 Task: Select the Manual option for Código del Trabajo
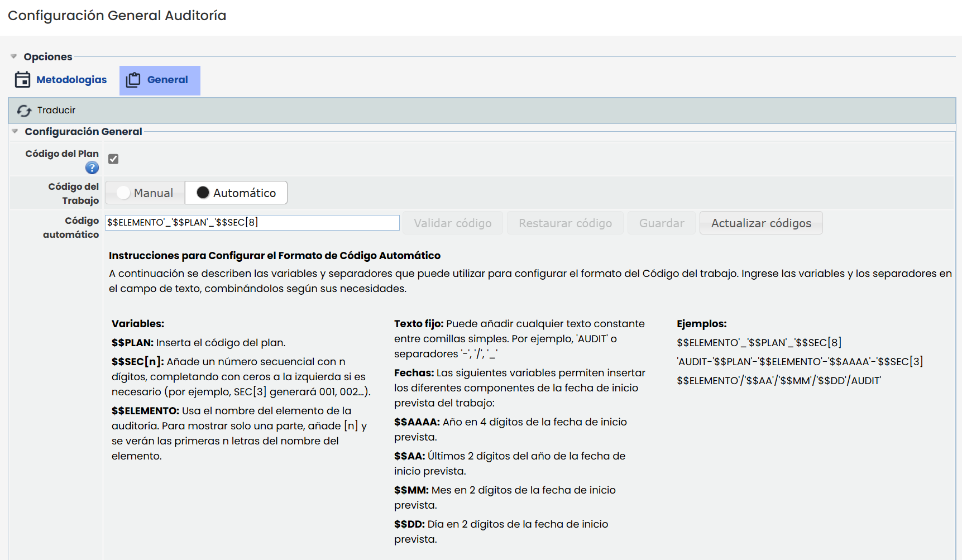tap(145, 193)
